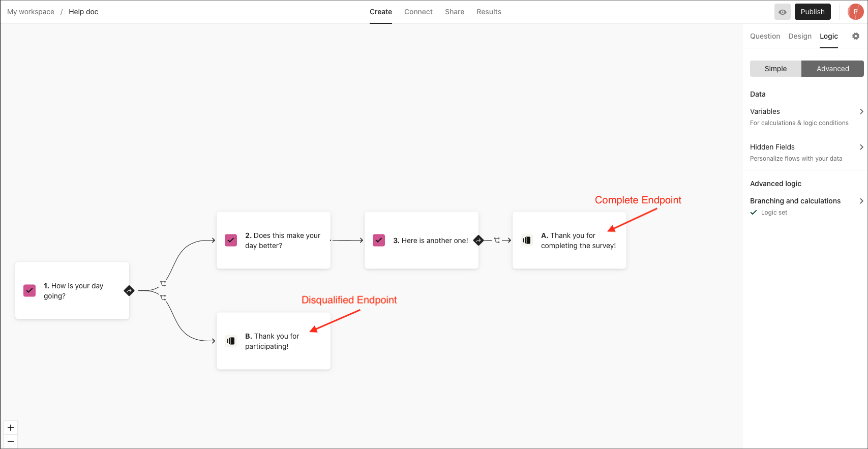Image resolution: width=868 pixels, height=449 pixels.
Task: Click the logic diamond on question 1
Action: click(x=129, y=291)
